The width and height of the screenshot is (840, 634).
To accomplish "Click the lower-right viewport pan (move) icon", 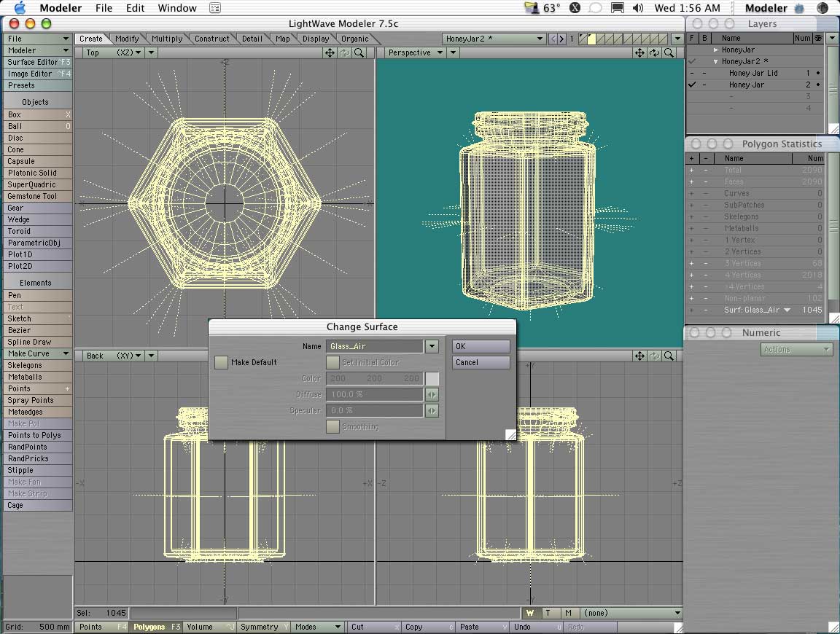I will pyautogui.click(x=639, y=356).
